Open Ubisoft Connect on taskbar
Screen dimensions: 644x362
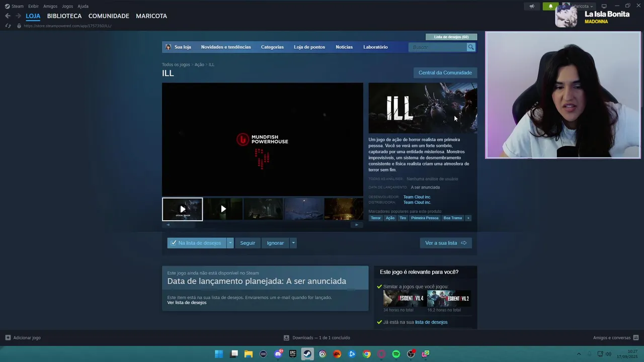[322, 354]
